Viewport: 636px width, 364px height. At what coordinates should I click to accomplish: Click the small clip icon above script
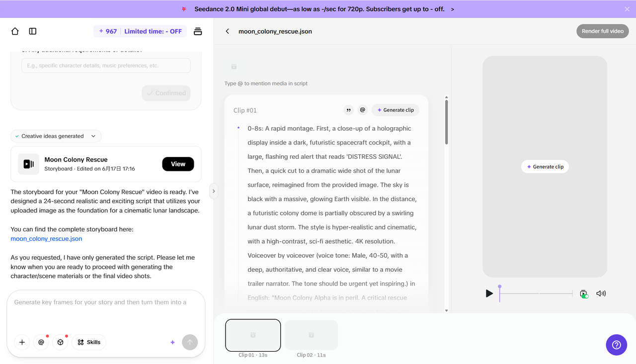click(x=234, y=67)
